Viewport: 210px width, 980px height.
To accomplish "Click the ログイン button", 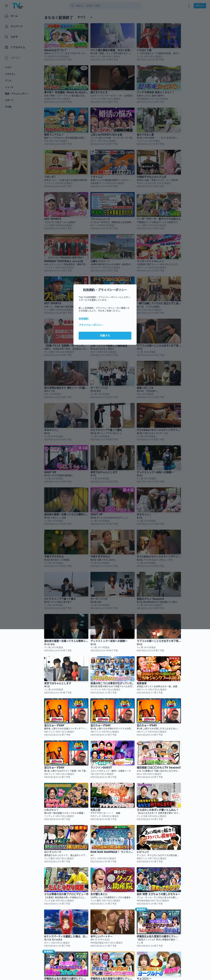I will tap(200, 6).
